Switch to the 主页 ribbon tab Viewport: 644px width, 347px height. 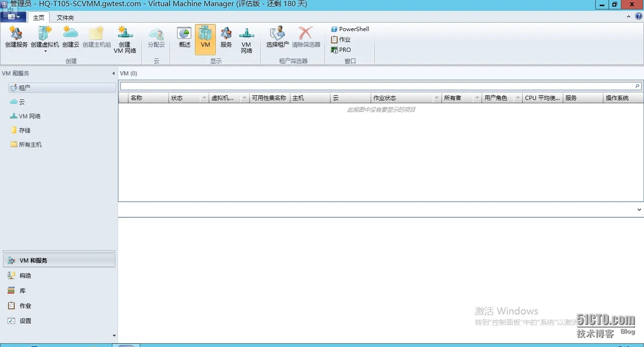click(39, 17)
